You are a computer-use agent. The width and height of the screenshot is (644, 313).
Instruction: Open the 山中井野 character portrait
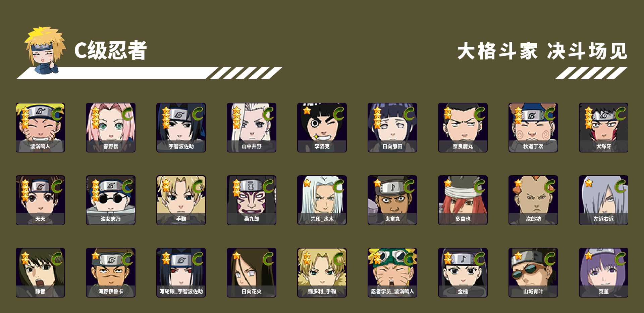pyautogui.click(x=252, y=128)
